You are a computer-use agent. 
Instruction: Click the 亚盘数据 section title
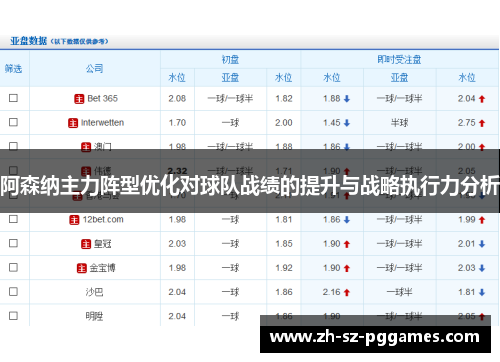[x=29, y=41]
